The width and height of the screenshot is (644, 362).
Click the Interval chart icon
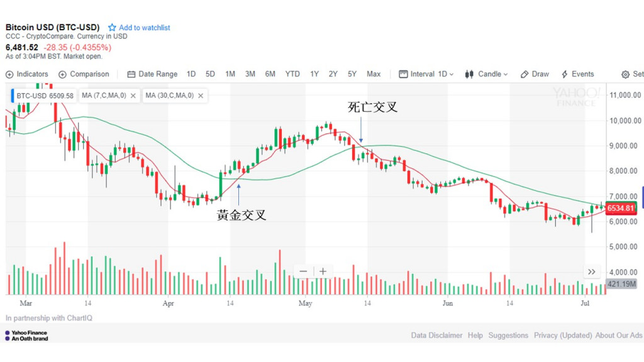tap(403, 74)
